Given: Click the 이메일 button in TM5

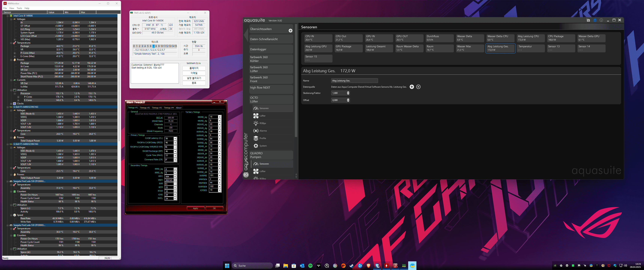Looking at the screenshot, I should (194, 73).
